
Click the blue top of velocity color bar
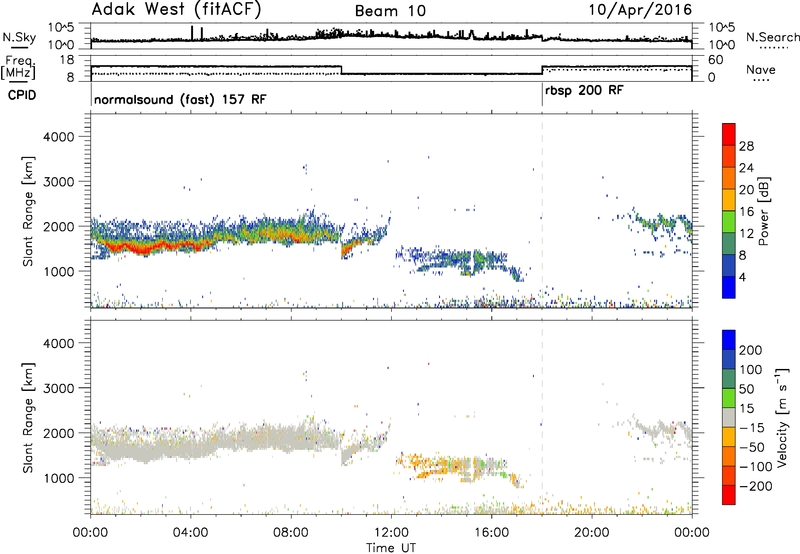click(x=729, y=340)
